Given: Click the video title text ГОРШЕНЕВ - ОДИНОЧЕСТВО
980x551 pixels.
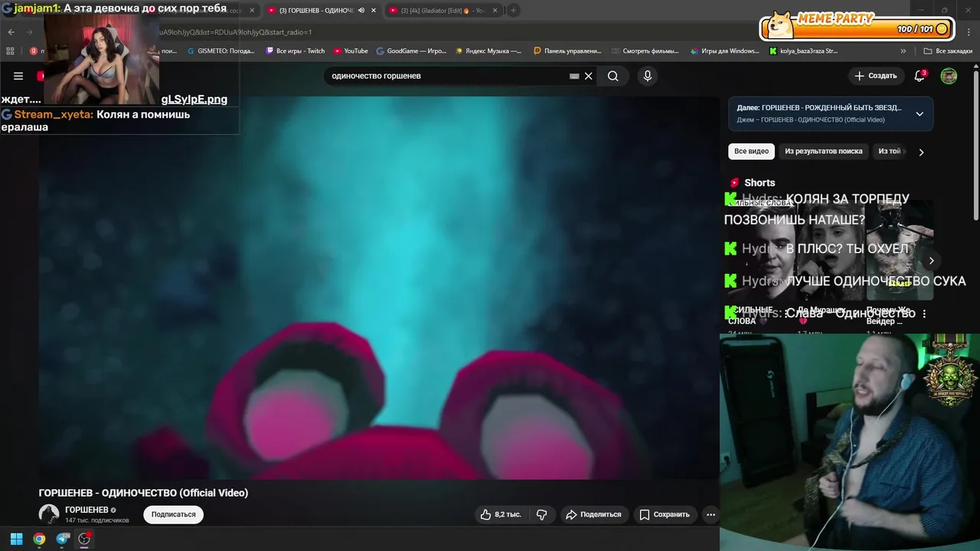Looking at the screenshot, I should click(143, 493).
